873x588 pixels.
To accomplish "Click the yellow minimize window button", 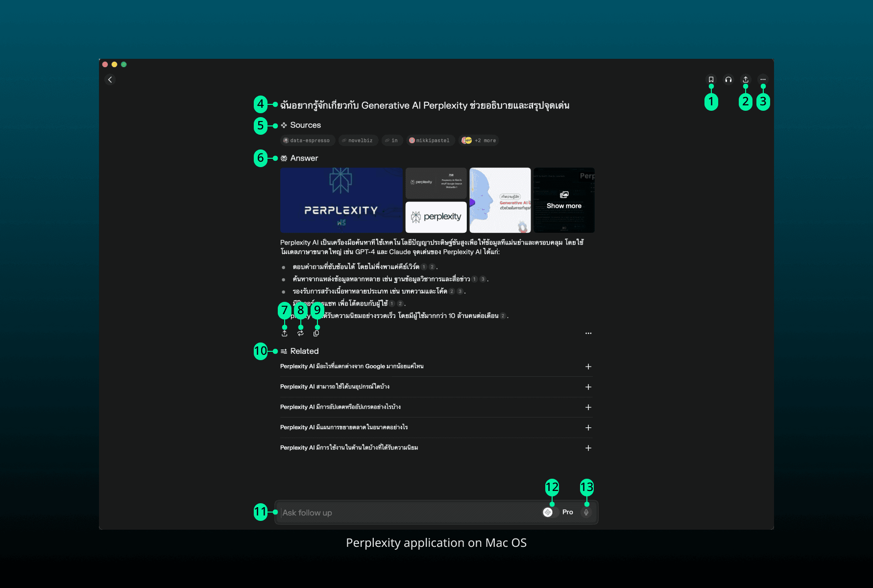I will click(114, 64).
